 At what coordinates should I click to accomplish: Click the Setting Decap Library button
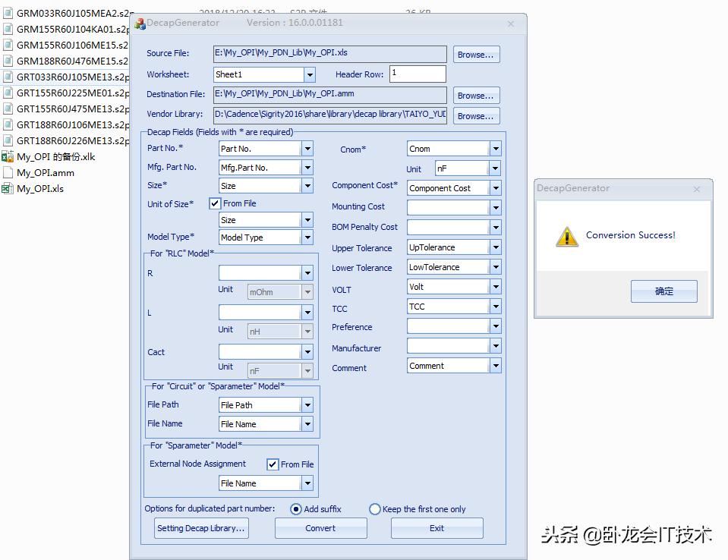[x=201, y=528]
